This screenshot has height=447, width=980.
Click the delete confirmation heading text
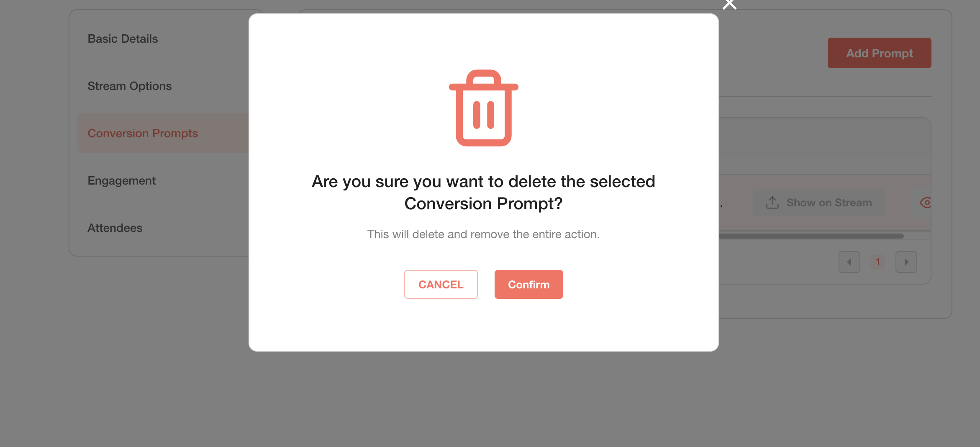(x=483, y=193)
